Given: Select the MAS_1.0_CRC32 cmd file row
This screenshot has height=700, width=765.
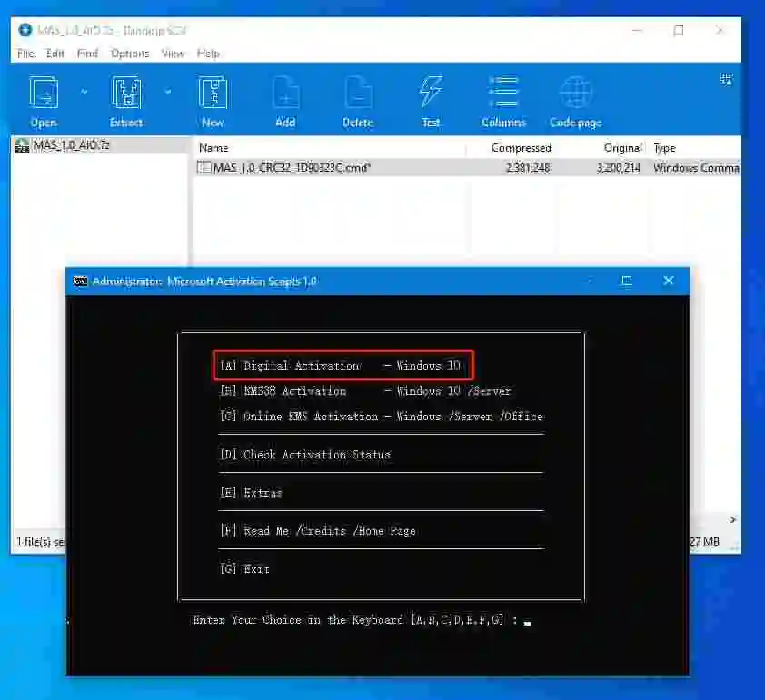Looking at the screenshot, I should [467, 168].
